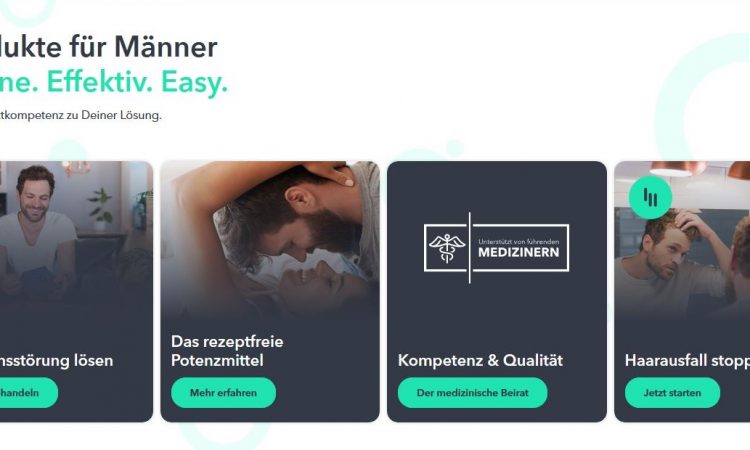
Task: Click "Der medizinische Beirat" button
Action: 473,393
